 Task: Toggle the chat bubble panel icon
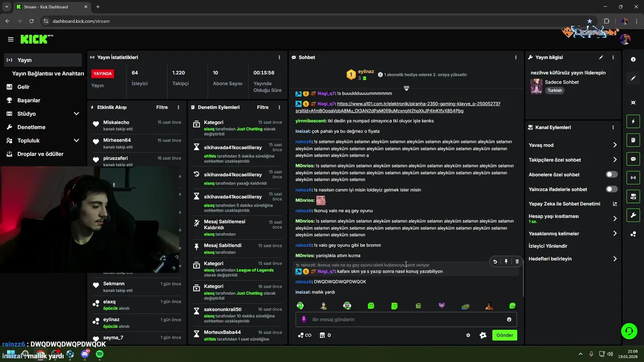[x=633, y=159]
